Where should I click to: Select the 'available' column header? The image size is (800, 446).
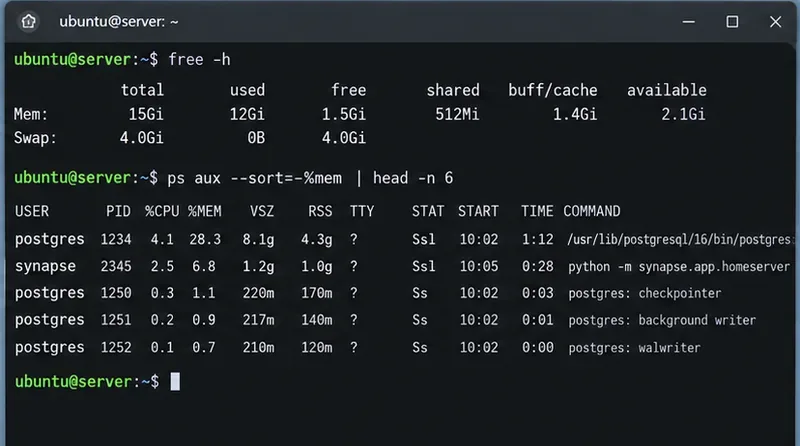coord(666,90)
